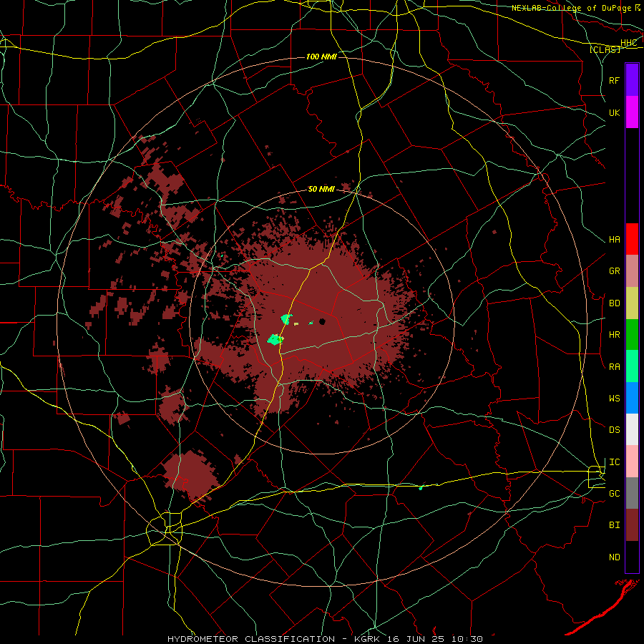This screenshot has width=644, height=644.
Task: Select the dark green HR heavy rain swatch
Action: coord(632,335)
